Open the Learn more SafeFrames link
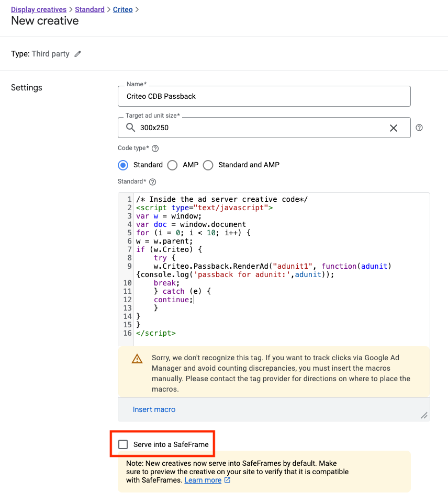448x504 pixels. pos(203,480)
